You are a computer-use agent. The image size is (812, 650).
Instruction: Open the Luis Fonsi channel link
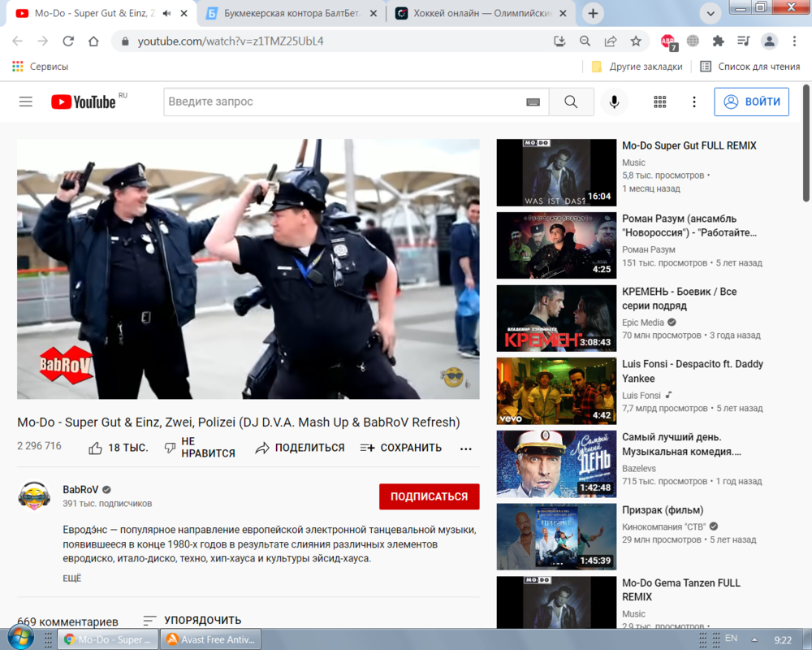[x=641, y=396]
